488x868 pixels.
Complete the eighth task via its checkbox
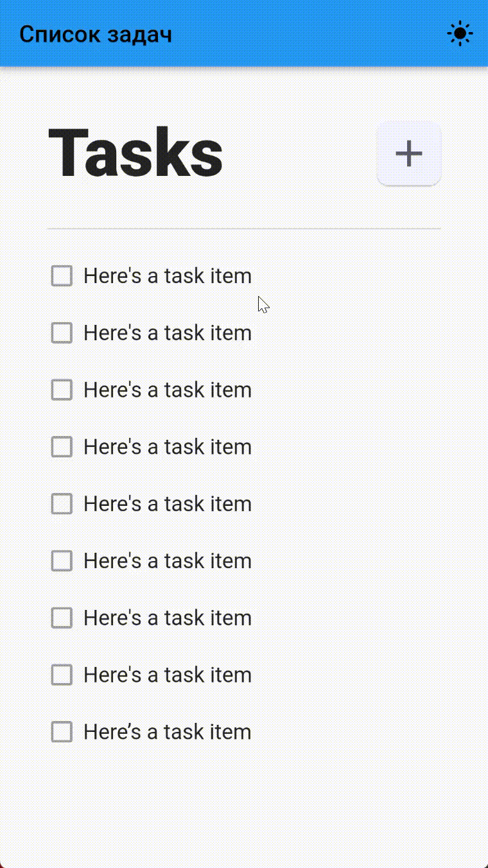61,674
